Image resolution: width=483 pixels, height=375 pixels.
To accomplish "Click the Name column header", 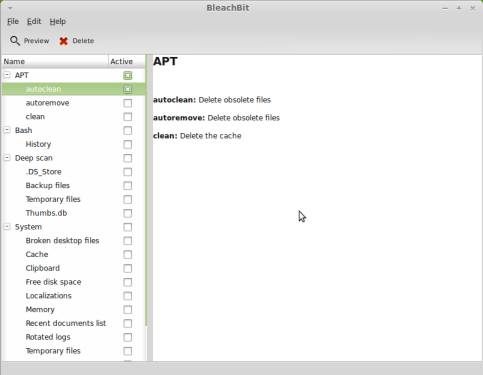I will click(55, 61).
